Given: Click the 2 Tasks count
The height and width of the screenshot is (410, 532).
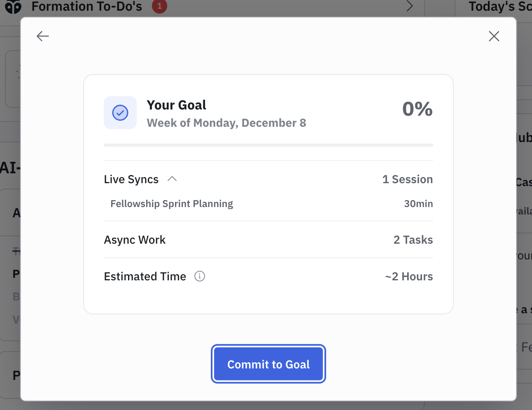Looking at the screenshot, I should click(413, 240).
